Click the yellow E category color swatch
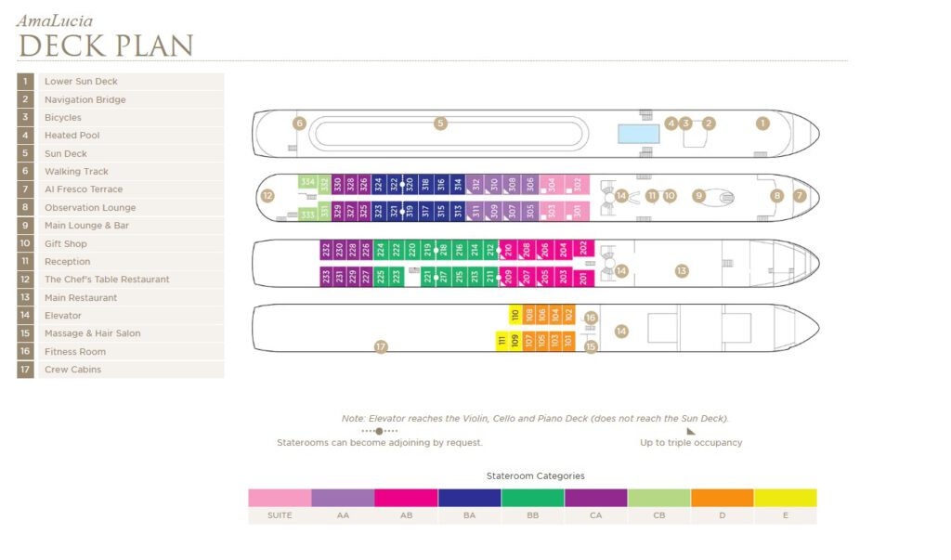The height and width of the screenshot is (560, 951). pos(786,498)
